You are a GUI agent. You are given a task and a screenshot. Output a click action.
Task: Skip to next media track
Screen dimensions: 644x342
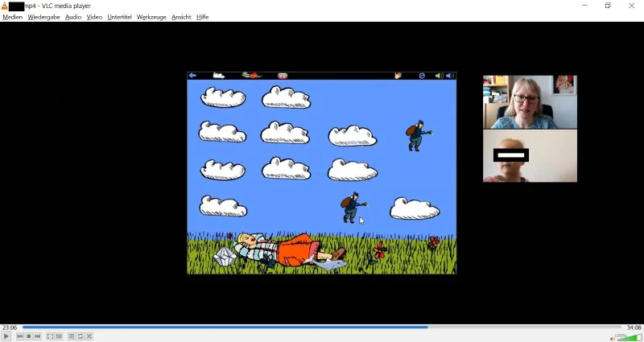38,336
